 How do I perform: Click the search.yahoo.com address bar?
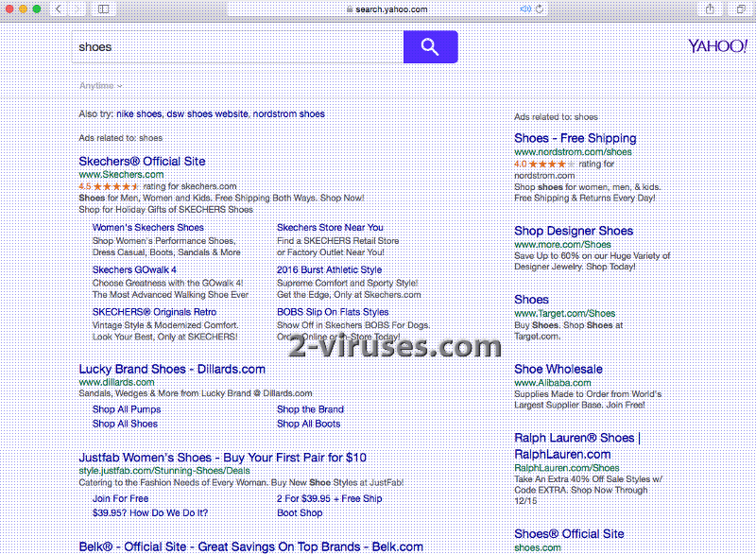(387, 9)
